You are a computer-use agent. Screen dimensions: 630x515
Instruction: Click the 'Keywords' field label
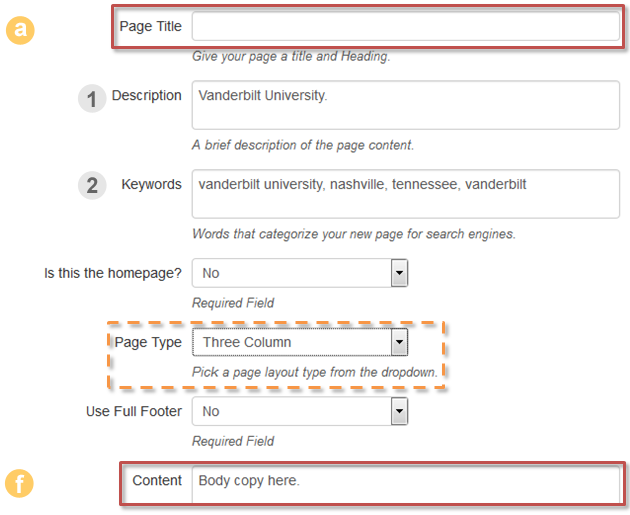tap(151, 184)
